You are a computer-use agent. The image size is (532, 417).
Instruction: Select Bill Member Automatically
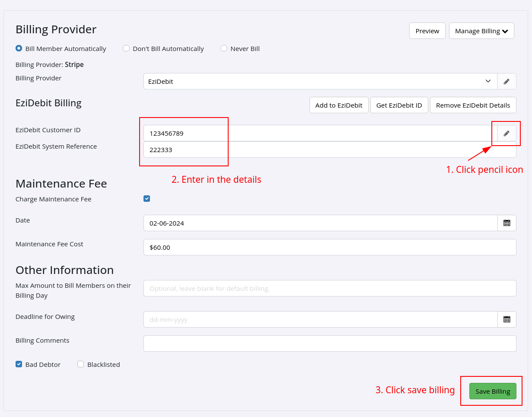[19, 48]
